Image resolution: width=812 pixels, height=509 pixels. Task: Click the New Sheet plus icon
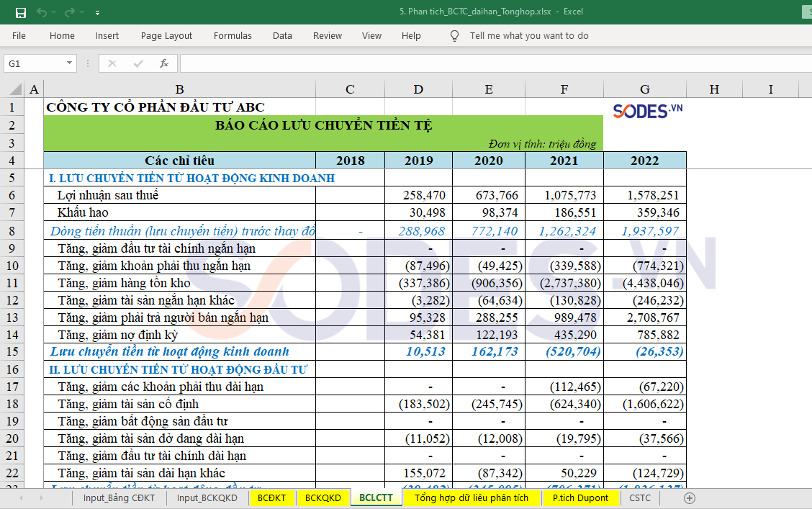click(689, 498)
